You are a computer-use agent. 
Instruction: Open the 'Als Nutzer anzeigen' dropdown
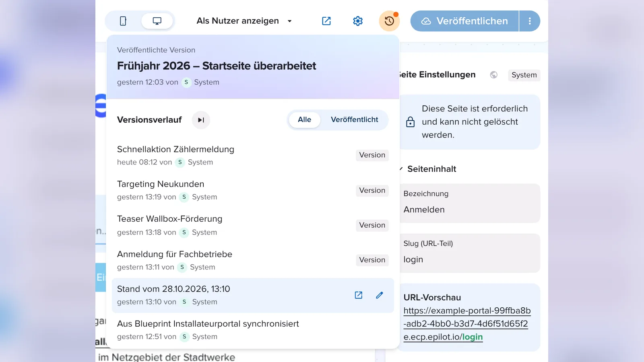click(244, 21)
